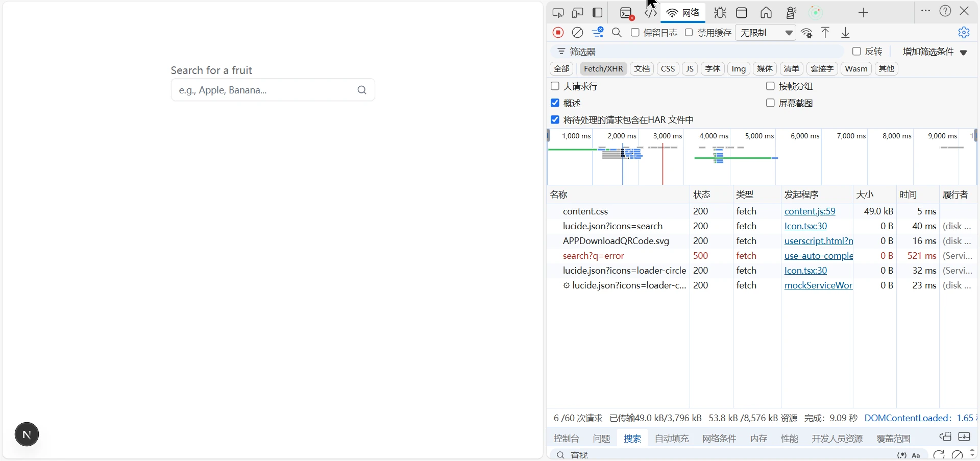
Task: Switch to the 控制台 drawer tab
Action: pos(566,439)
